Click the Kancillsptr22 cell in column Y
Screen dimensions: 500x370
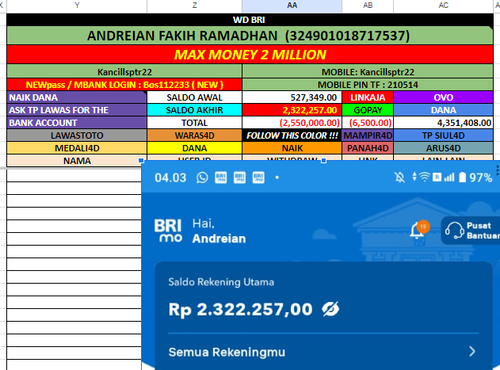click(124, 72)
